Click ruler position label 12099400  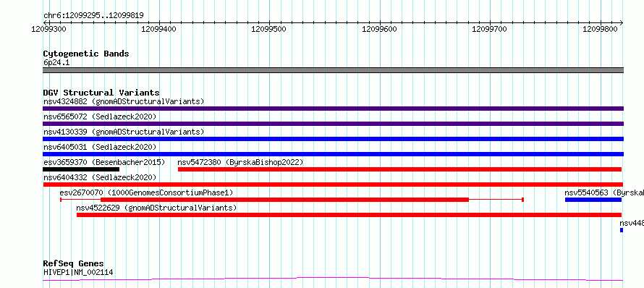point(158,29)
